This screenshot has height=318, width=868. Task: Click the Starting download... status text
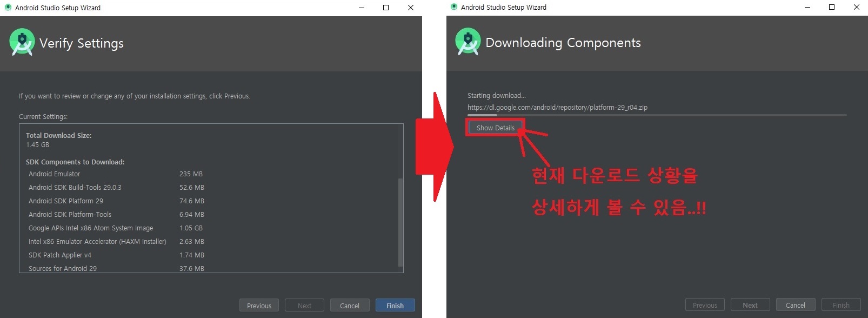click(x=496, y=96)
